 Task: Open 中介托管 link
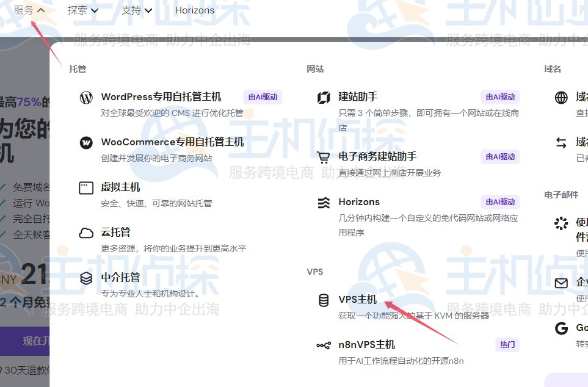click(x=120, y=278)
